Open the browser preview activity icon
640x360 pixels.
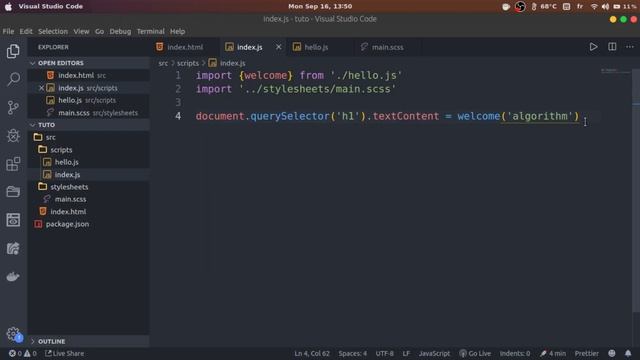coord(13,220)
